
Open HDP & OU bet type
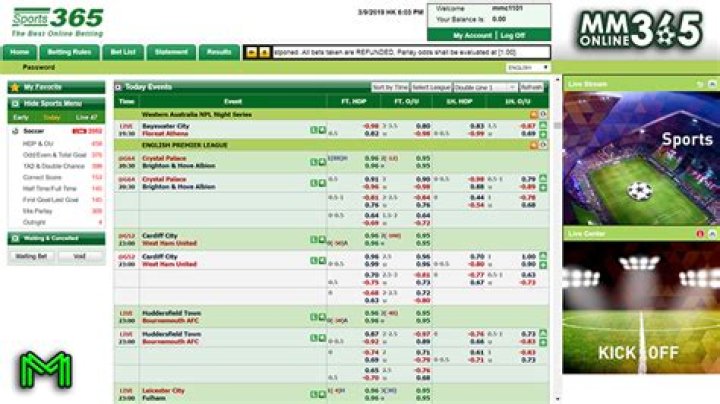point(38,144)
